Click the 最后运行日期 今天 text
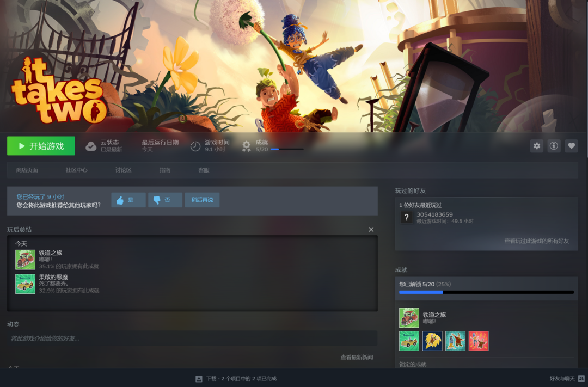The image size is (588, 387). tap(160, 146)
